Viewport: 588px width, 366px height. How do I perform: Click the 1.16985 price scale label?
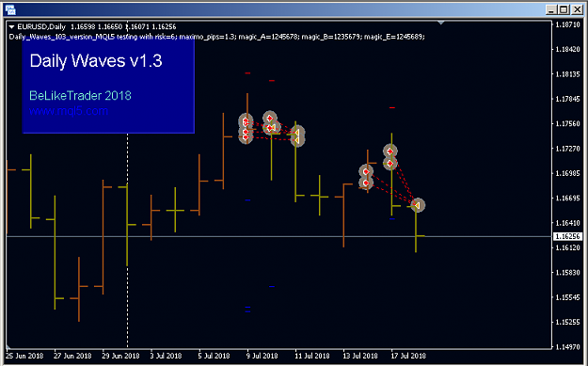567,174
